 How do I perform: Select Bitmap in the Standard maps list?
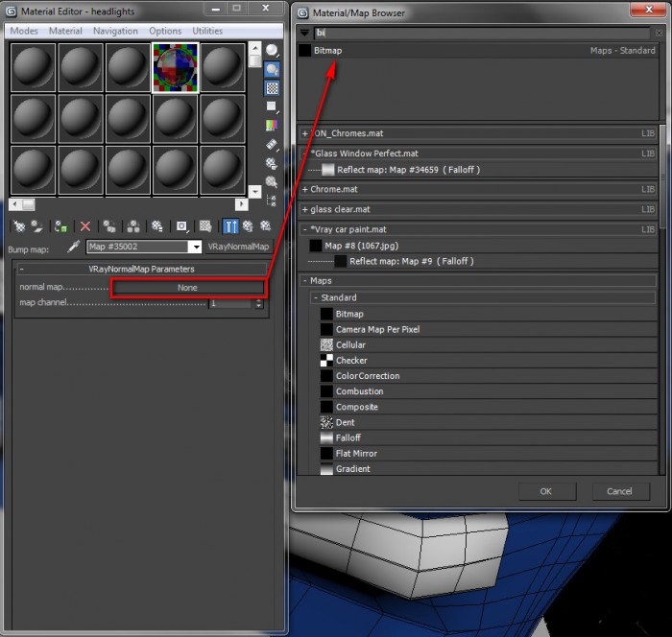pos(489,314)
